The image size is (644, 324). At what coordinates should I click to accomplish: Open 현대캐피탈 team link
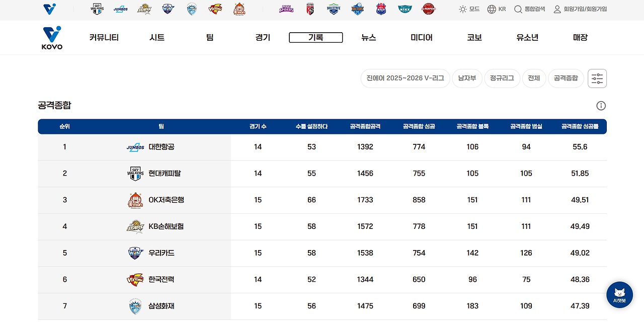pyautogui.click(x=165, y=174)
